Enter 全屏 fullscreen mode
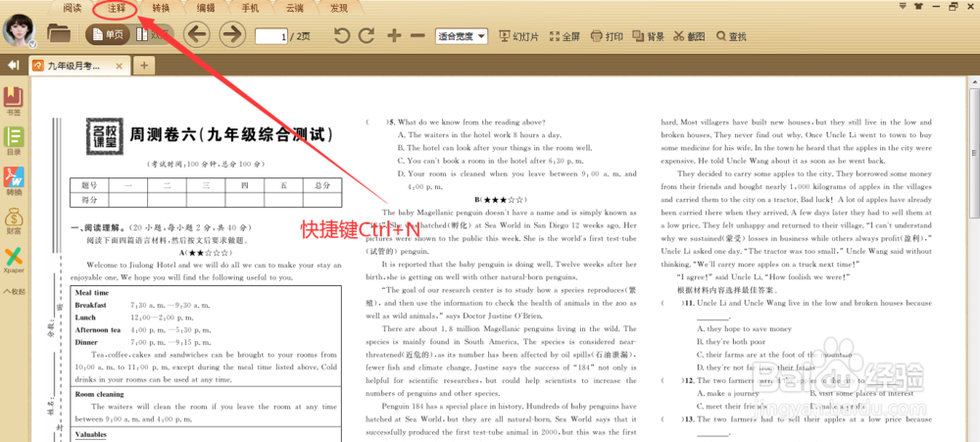This screenshot has height=442, width=980. coord(564,36)
